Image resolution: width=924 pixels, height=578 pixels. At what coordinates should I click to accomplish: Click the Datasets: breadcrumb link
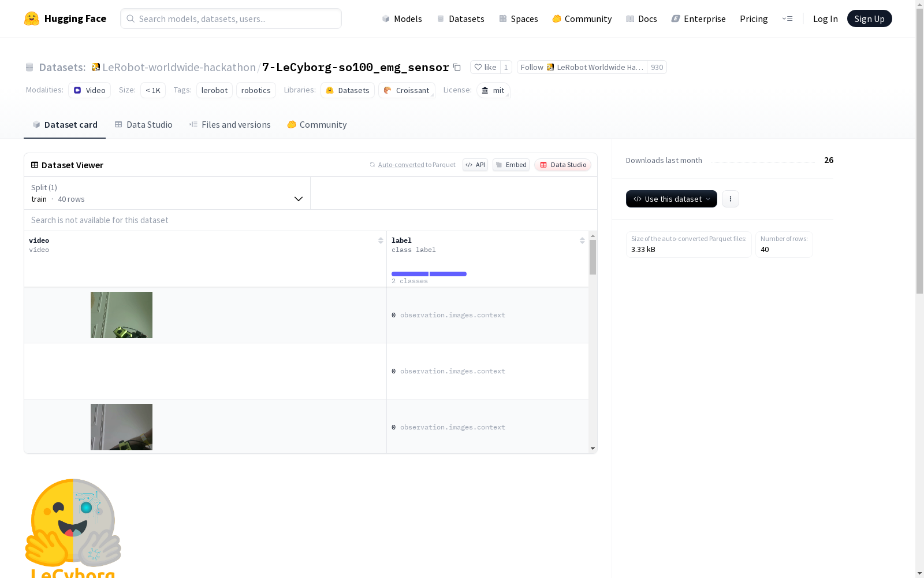(x=62, y=67)
